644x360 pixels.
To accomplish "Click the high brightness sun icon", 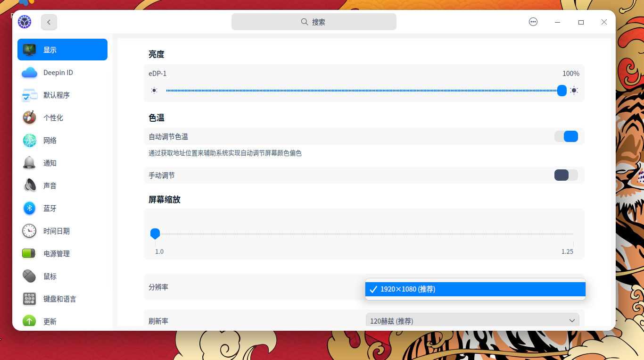I will pos(574,91).
